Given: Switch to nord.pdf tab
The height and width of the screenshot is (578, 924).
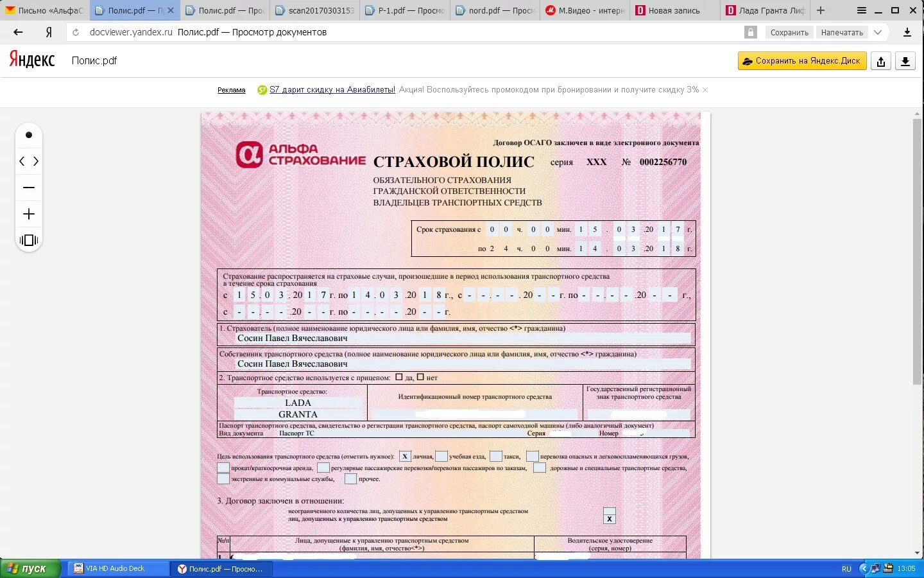Looking at the screenshot, I should (495, 10).
